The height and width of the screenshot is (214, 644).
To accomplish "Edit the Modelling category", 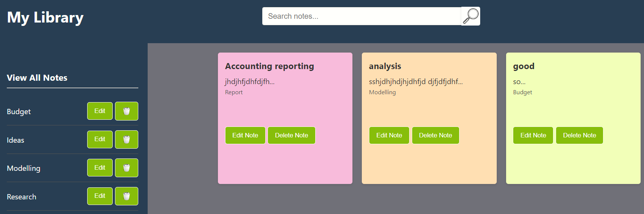I will (x=100, y=168).
